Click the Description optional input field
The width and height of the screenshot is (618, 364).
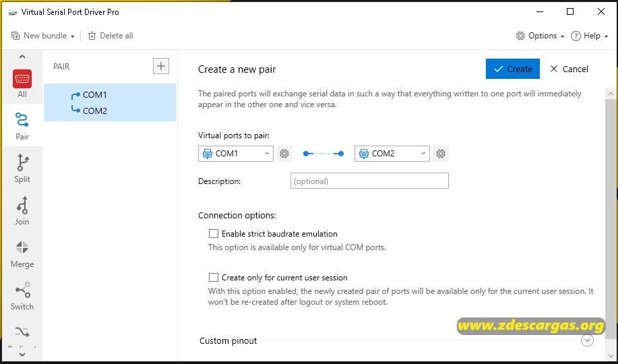click(x=369, y=181)
